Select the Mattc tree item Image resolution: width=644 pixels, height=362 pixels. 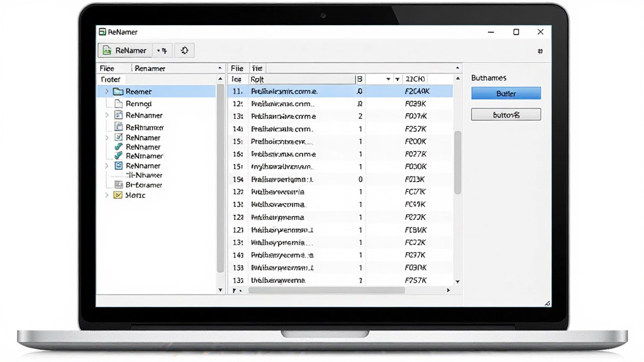tap(135, 195)
